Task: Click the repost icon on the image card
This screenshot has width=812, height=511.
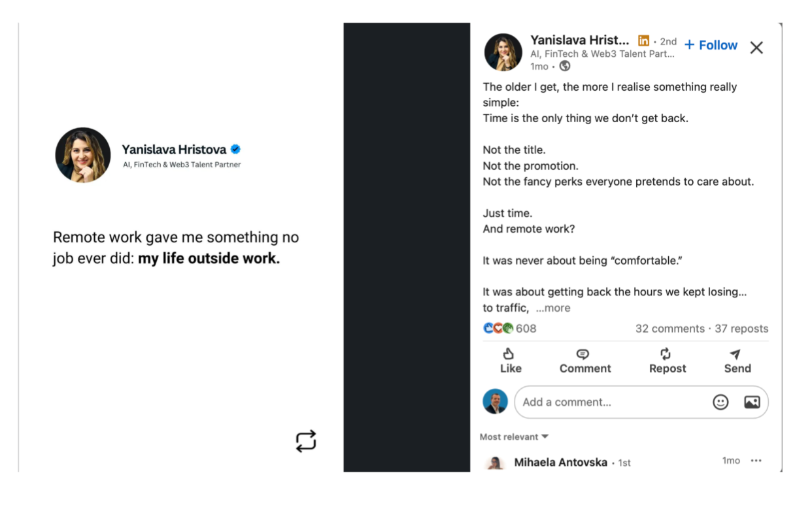Action: pyautogui.click(x=306, y=441)
